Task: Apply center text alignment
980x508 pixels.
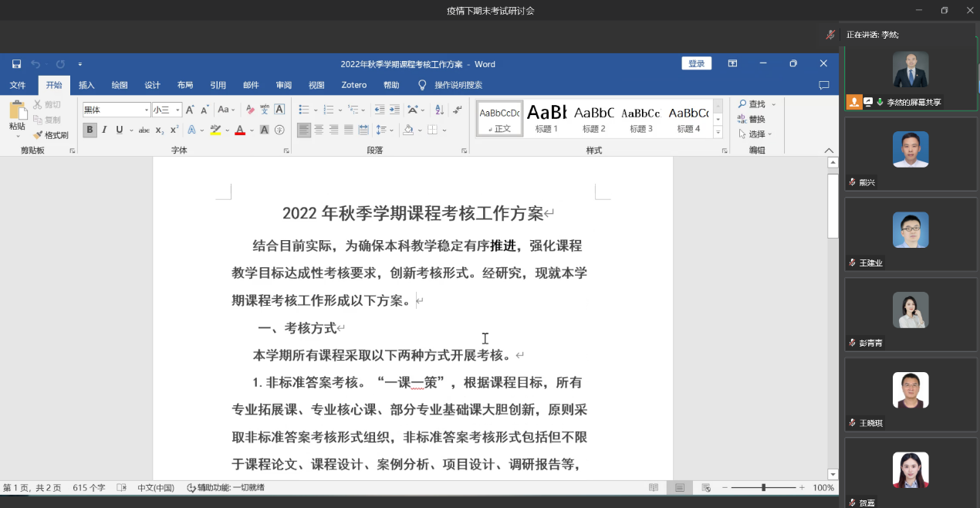Action: (x=319, y=130)
